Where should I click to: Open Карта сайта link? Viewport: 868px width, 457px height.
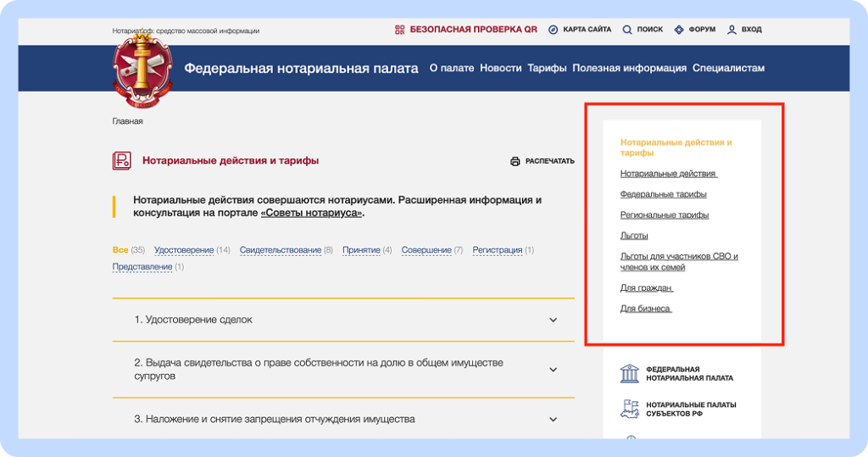click(x=587, y=30)
